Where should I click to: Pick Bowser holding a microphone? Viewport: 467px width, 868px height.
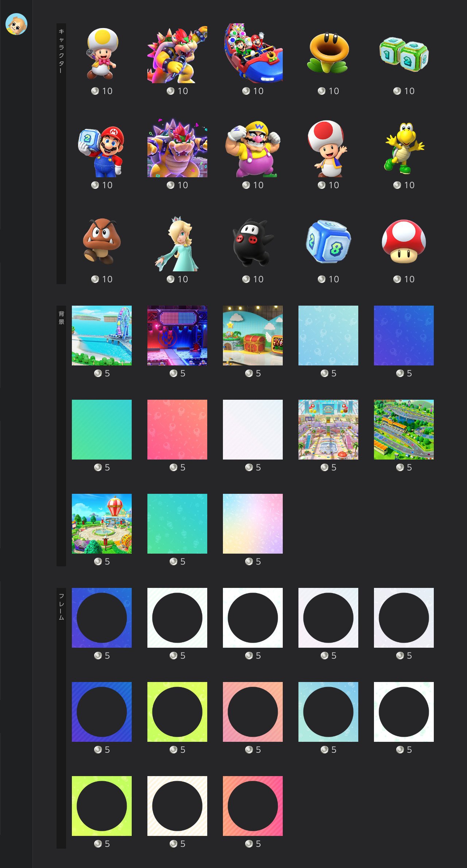pyautogui.click(x=177, y=53)
